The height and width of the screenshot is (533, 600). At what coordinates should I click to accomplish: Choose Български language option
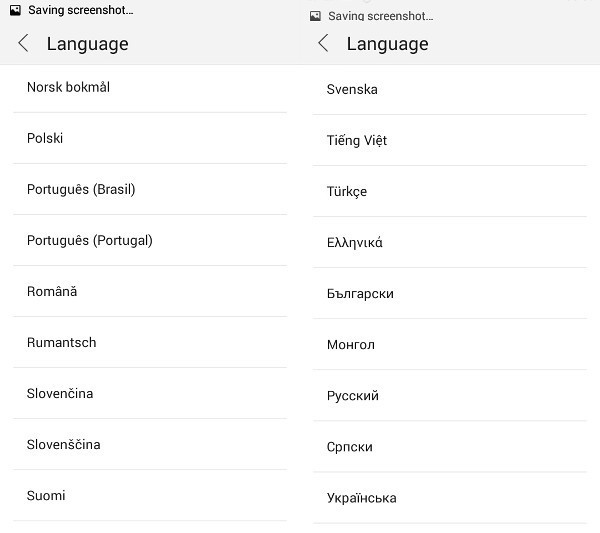(360, 293)
